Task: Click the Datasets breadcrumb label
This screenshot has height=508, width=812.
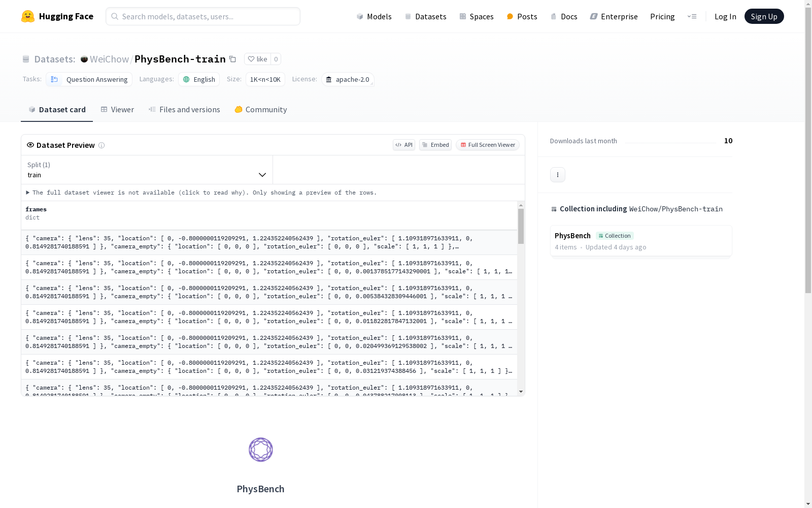Action: click(x=55, y=59)
